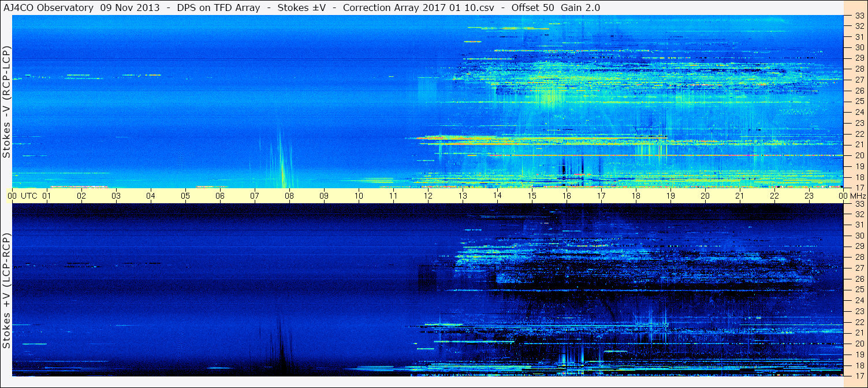Select the 01 hour tick on the time axis
The height and width of the screenshot is (388, 868).
47,196
